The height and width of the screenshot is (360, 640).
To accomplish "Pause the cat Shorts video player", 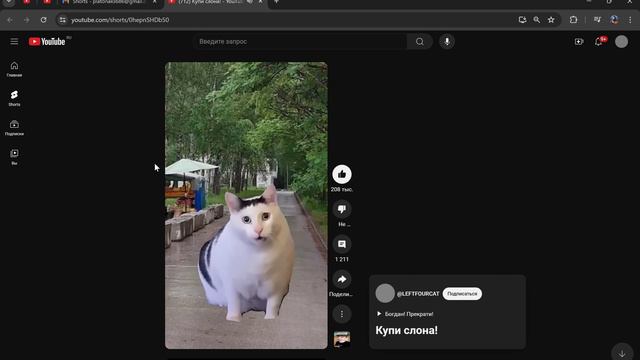I will (x=246, y=205).
